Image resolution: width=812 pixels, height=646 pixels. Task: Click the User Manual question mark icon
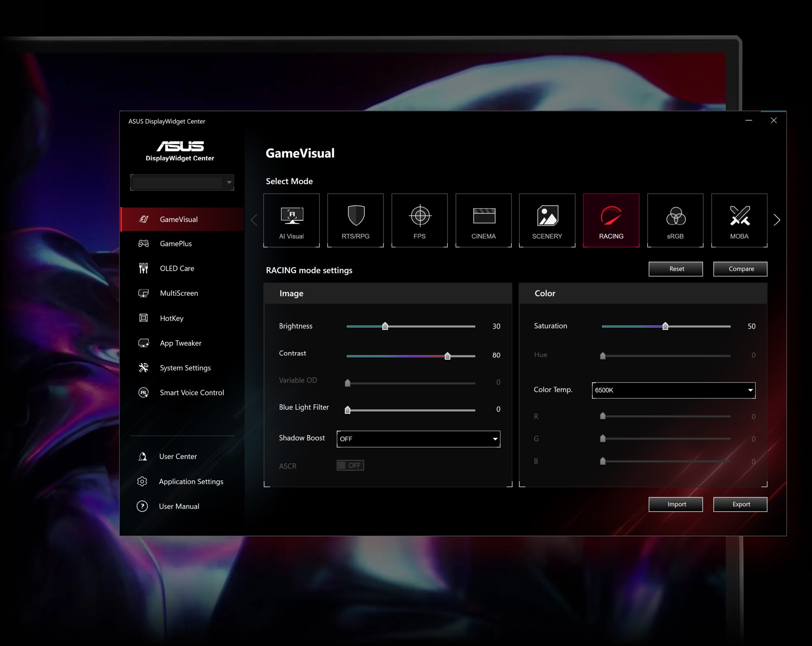[142, 506]
